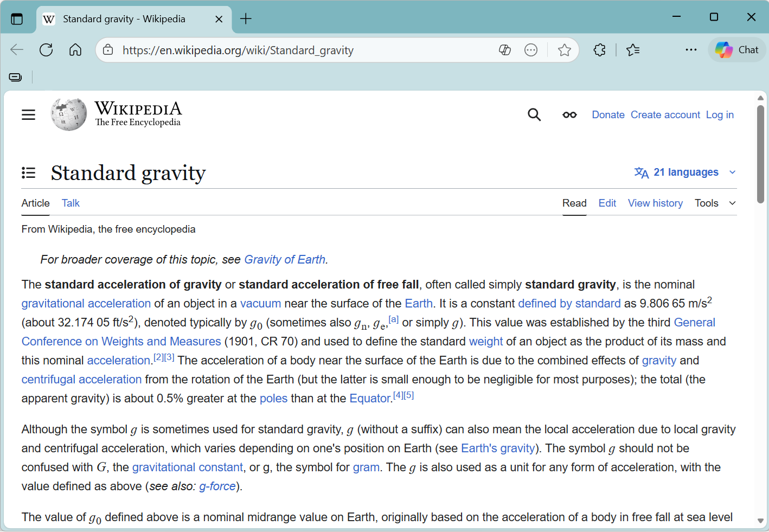Expand the Tools dropdown menu
This screenshot has width=769, height=532.
coord(715,203)
